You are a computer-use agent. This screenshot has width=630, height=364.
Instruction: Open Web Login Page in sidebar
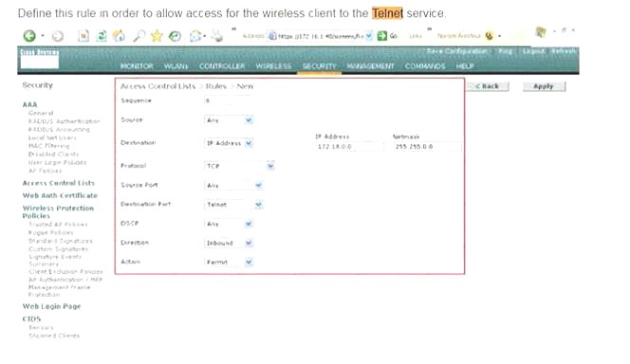click(52, 306)
